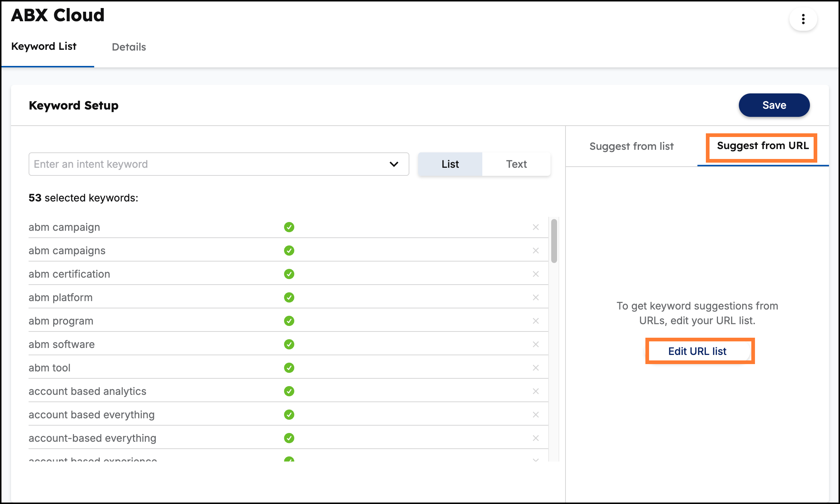This screenshot has height=504, width=840.
Task: Click the keyword list scrollbar thumb
Action: pos(554,241)
